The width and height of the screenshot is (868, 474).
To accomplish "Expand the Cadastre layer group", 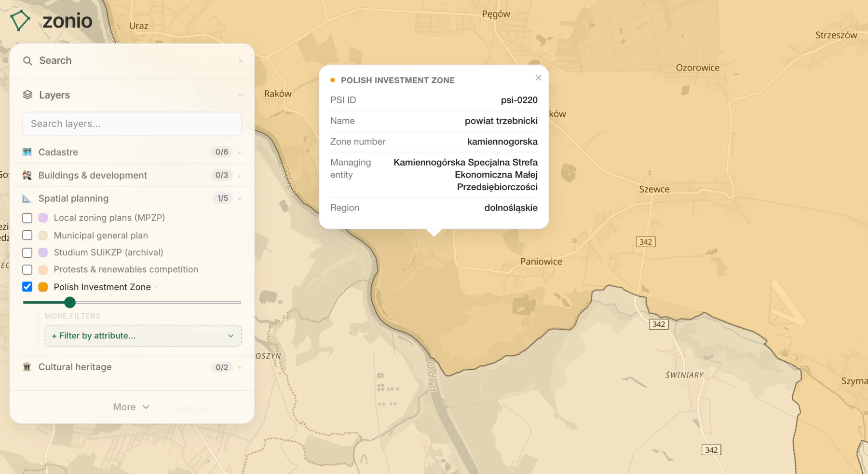I will (x=240, y=153).
